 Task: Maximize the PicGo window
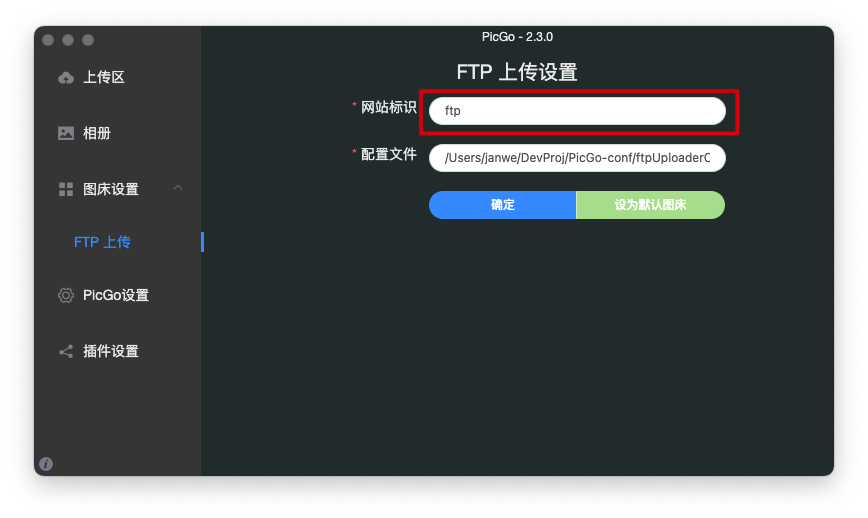88,40
